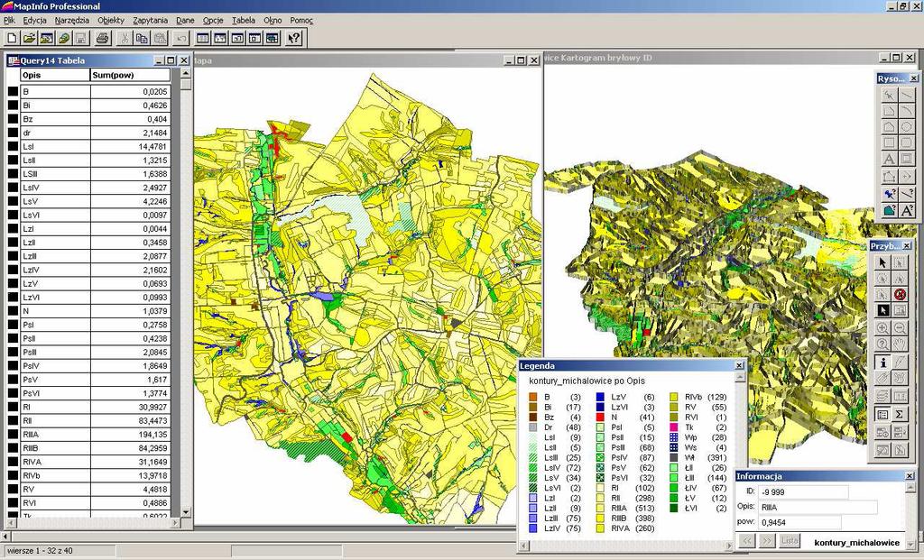Click the Undo toolbar icon
The height and width of the screenshot is (560, 924).
181,38
